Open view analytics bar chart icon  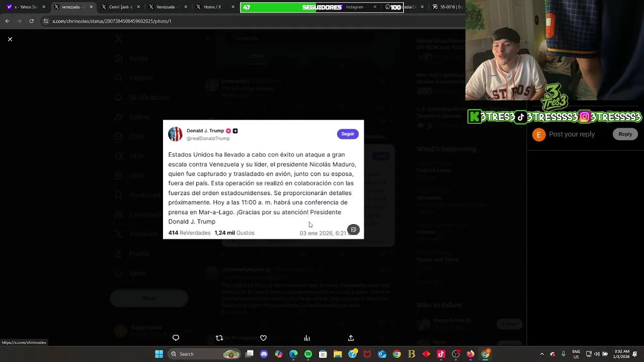[307, 338]
